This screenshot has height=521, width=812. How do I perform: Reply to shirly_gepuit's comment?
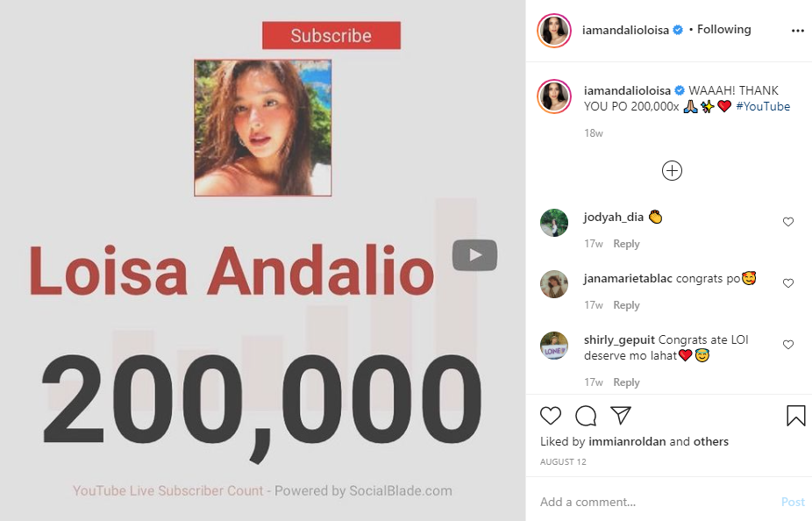point(626,382)
